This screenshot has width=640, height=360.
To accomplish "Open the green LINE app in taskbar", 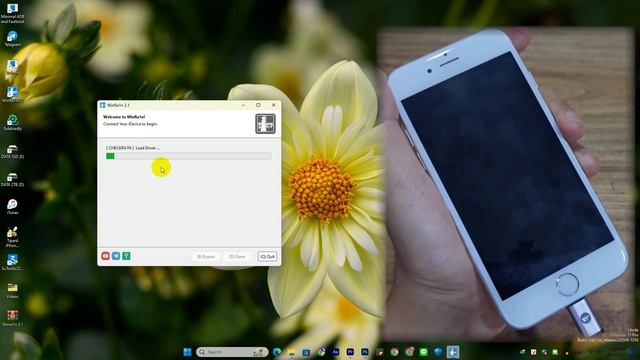I will tap(424, 352).
